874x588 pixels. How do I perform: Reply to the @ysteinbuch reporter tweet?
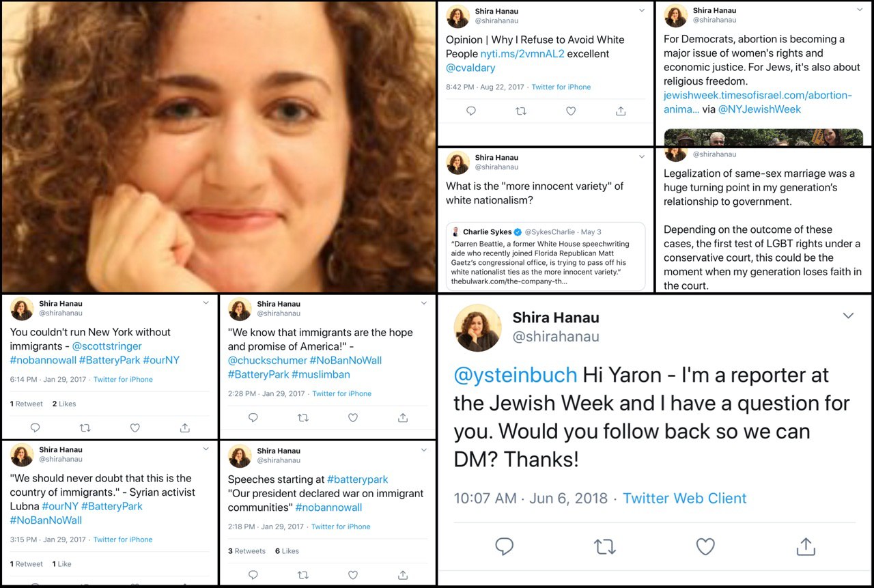[x=504, y=546]
